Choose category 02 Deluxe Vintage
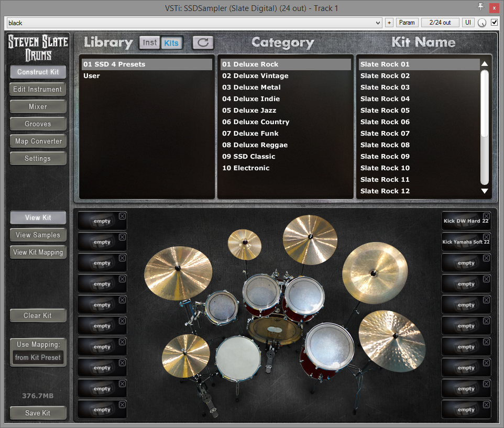The width and height of the screenshot is (504, 428). tap(286, 76)
